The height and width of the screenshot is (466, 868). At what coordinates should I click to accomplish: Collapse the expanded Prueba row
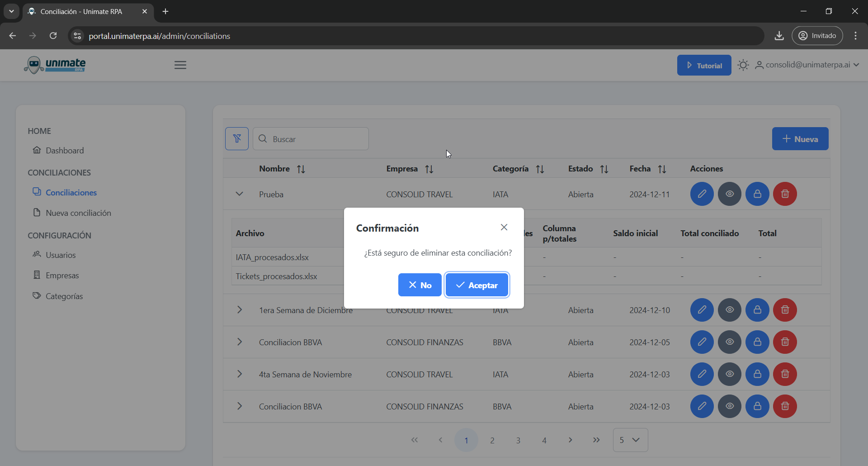tap(240, 194)
